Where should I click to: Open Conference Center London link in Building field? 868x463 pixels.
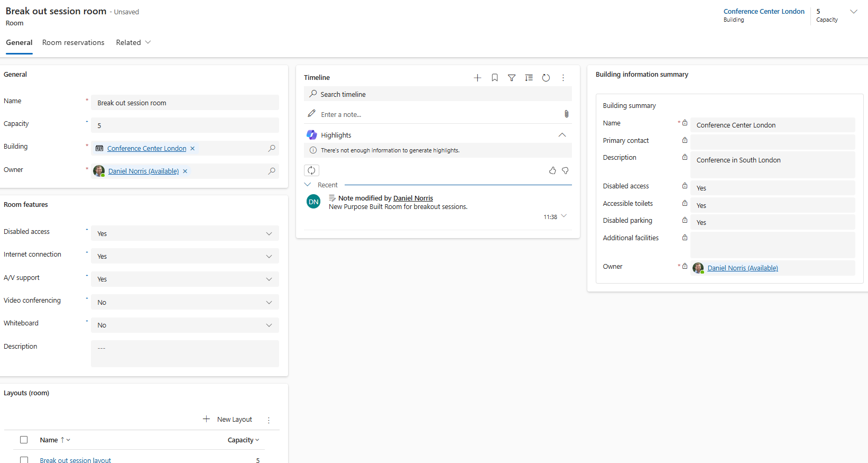tap(147, 149)
